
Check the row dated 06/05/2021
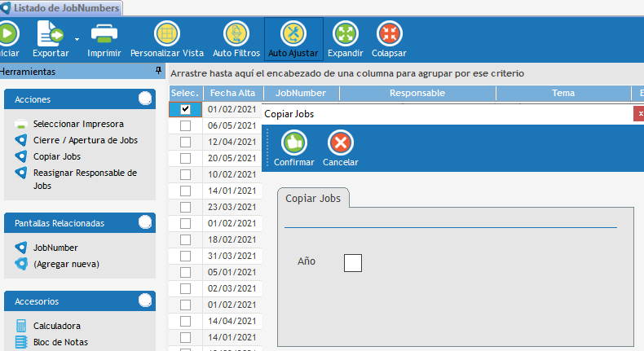(x=185, y=125)
